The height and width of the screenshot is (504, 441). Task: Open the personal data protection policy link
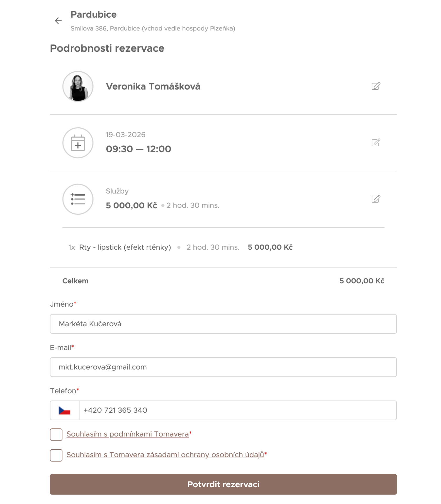point(165,455)
